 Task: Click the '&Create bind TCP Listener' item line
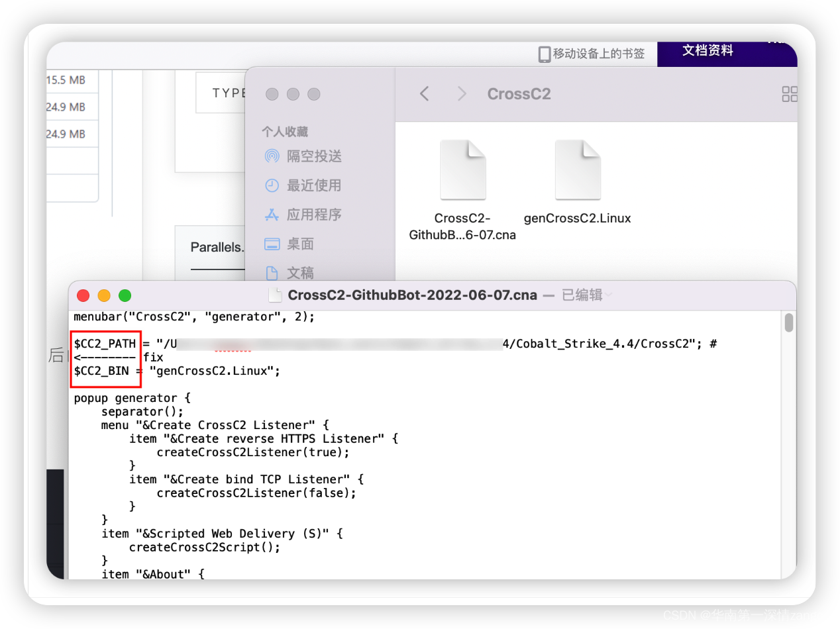coord(246,479)
